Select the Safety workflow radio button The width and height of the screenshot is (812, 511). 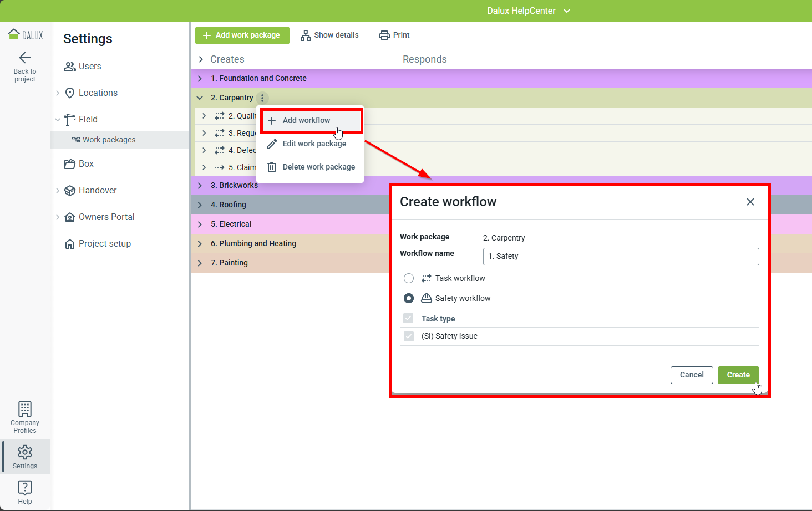(409, 298)
